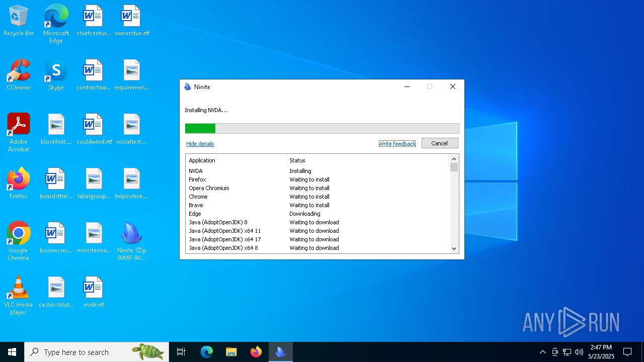Viewport: 644px width, 362px height.
Task: Select the Ninite 7Zip AIMP installer icon
Action: (x=131, y=241)
